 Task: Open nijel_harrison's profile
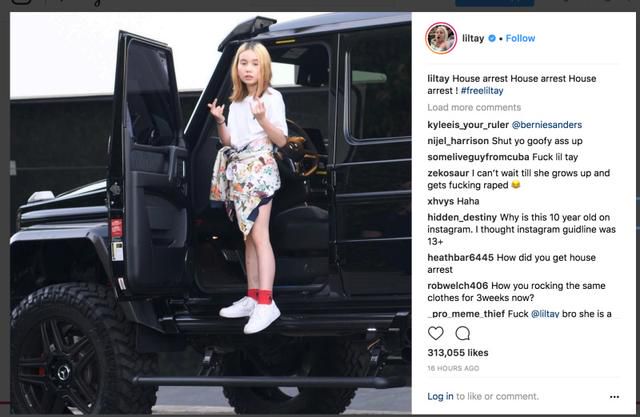click(458, 141)
